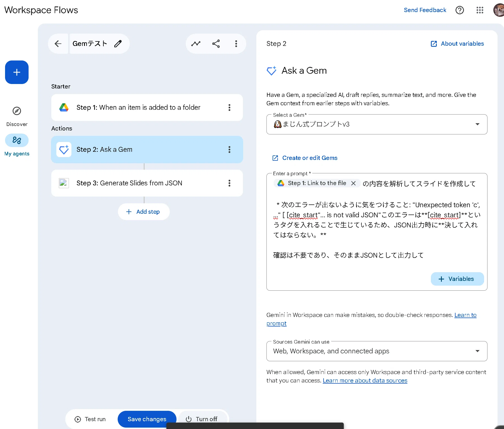Select Step 2: Ask a Gem
The image size is (504, 429).
point(147,150)
